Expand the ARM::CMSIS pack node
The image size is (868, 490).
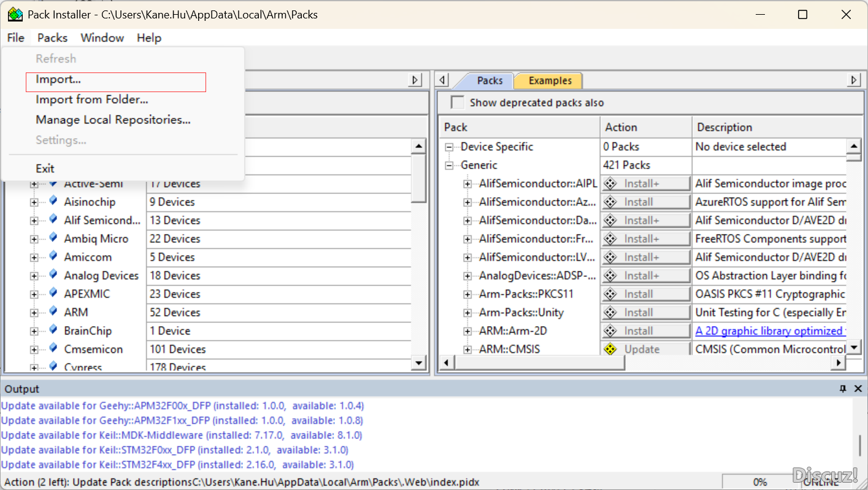(x=467, y=349)
